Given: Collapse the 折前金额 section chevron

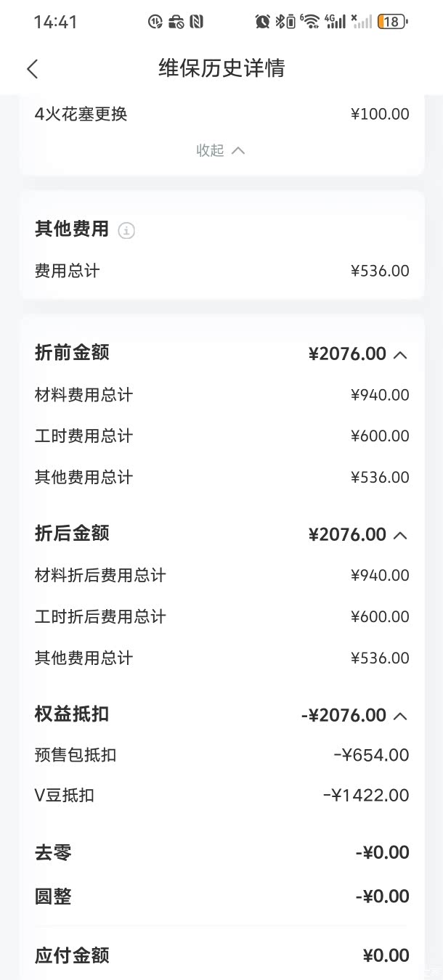Looking at the screenshot, I should (400, 355).
